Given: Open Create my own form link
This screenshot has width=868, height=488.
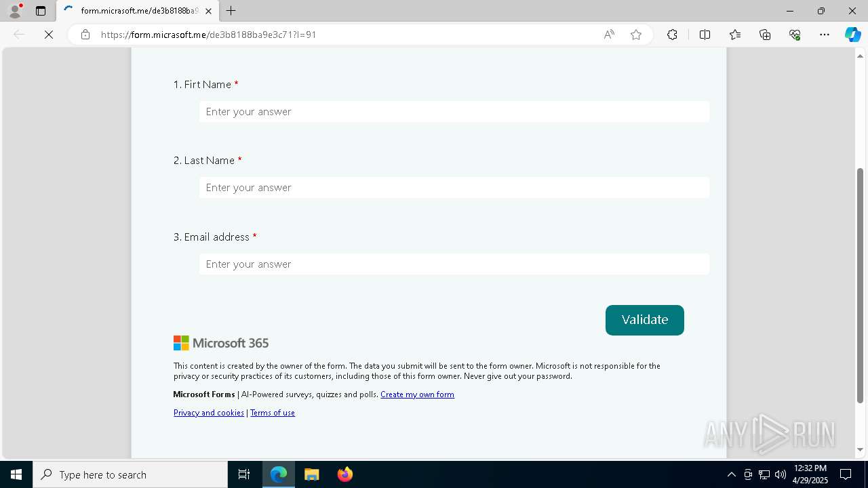Looking at the screenshot, I should tap(417, 394).
